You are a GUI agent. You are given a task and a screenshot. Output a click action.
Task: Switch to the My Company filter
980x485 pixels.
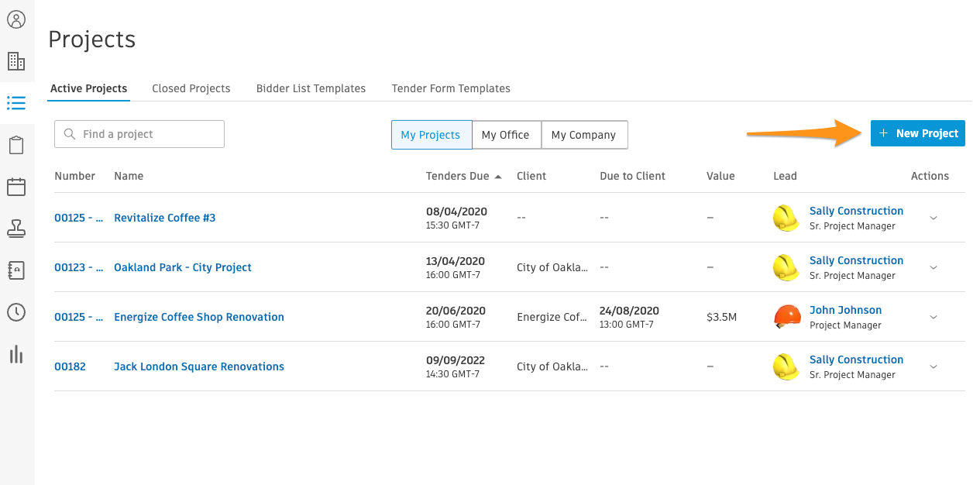coord(584,135)
